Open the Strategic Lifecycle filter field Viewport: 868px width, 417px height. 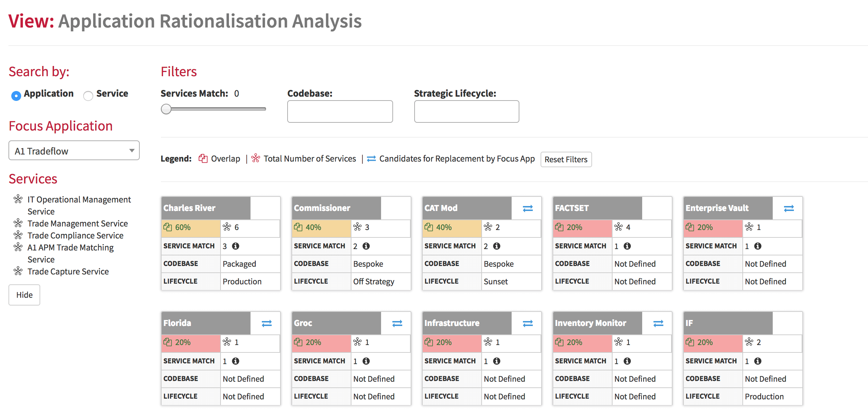[x=466, y=111]
